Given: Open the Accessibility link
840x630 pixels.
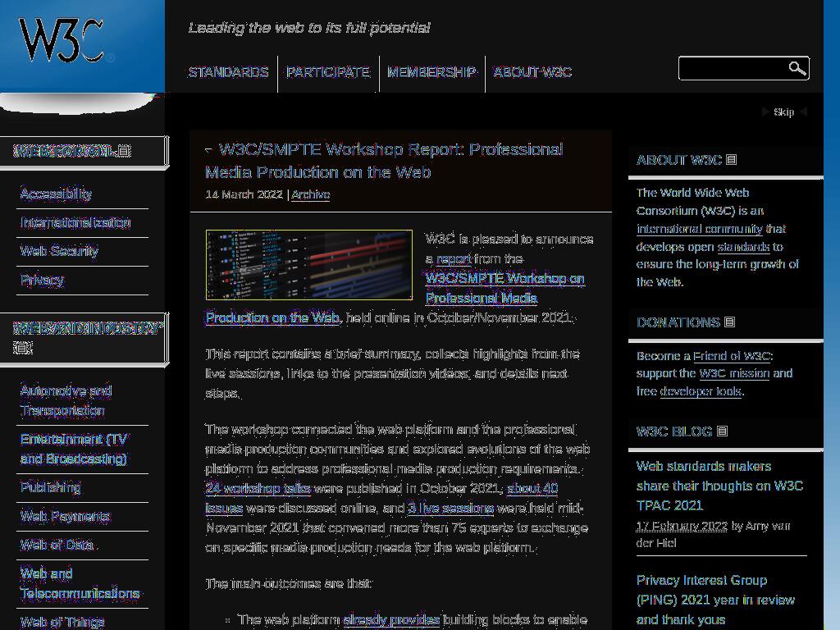Looking at the screenshot, I should tap(56, 194).
